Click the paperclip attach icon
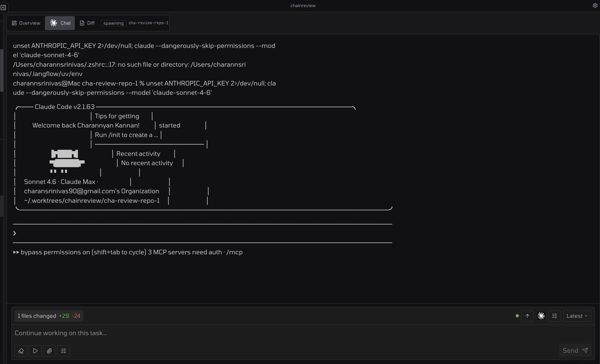The width and height of the screenshot is (600, 364). coord(49,351)
